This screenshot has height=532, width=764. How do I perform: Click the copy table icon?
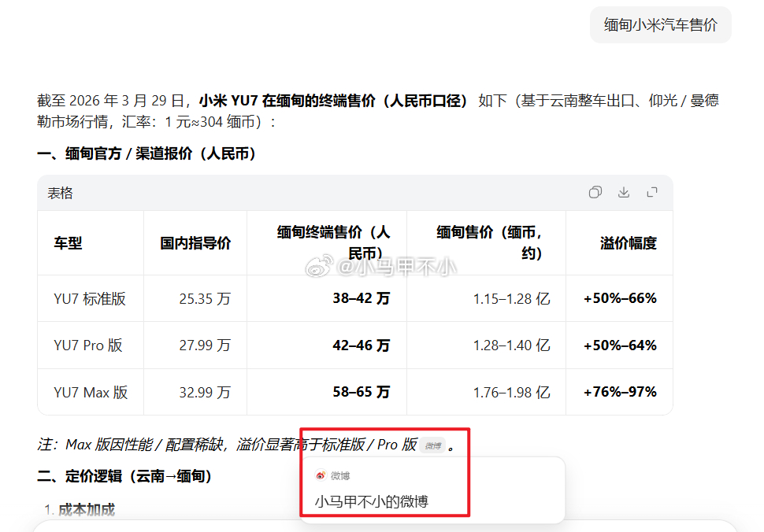point(595,191)
